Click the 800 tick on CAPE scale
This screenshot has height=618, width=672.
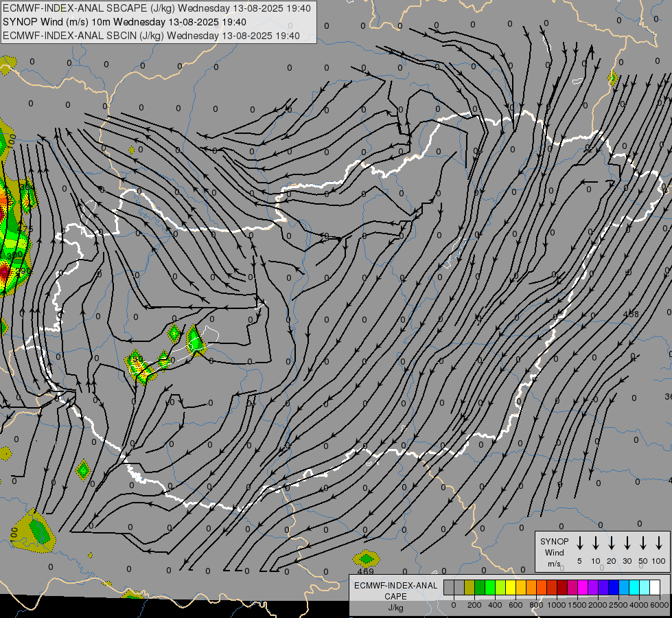536,605
